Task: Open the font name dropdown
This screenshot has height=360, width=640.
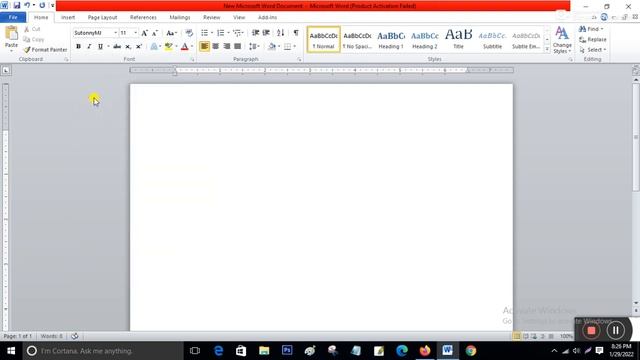Action: (x=115, y=33)
